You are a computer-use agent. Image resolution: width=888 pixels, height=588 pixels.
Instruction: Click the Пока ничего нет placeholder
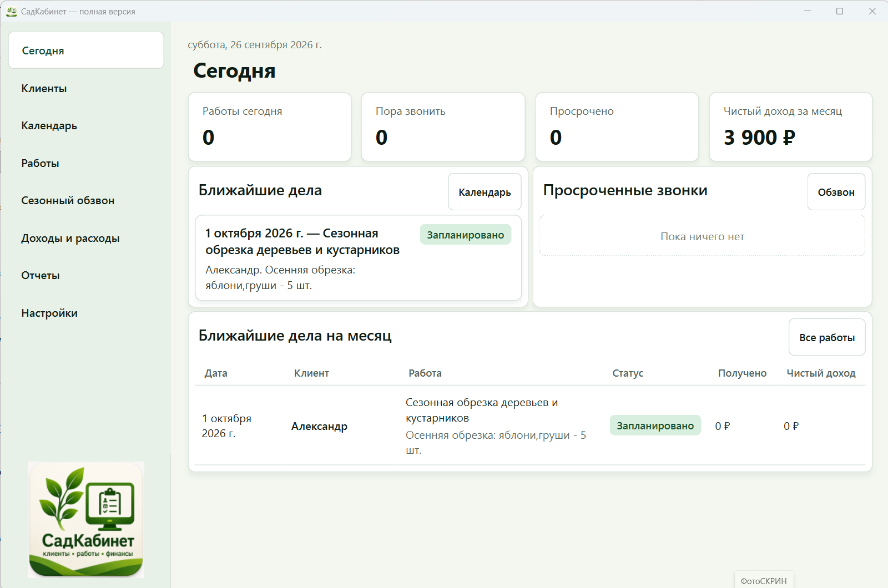(702, 236)
